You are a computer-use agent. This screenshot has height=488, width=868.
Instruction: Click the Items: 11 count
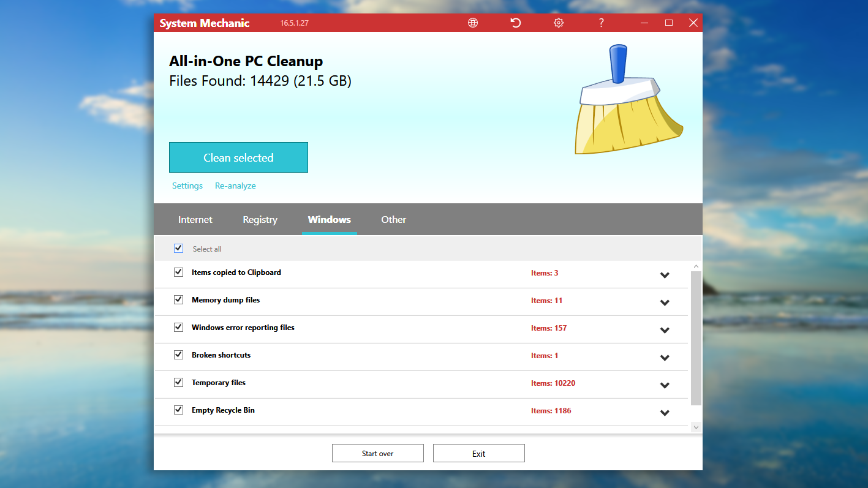click(547, 301)
